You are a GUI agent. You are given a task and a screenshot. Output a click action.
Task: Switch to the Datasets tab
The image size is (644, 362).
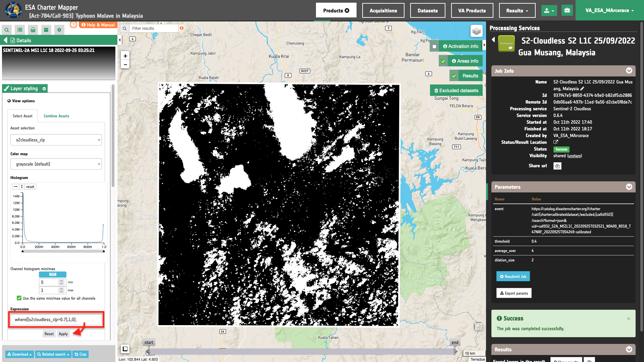(x=428, y=10)
